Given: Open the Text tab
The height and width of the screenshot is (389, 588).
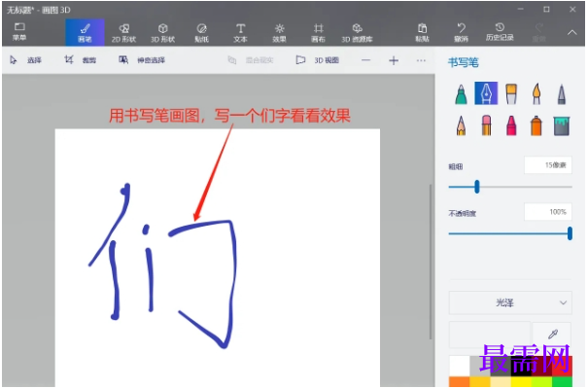Looking at the screenshot, I should pos(240,33).
